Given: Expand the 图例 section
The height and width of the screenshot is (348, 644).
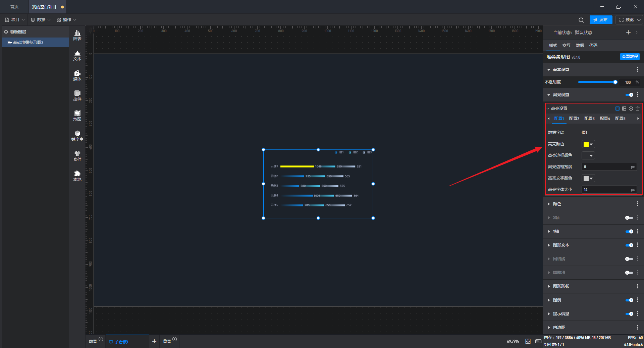Looking at the screenshot, I should (549, 300).
